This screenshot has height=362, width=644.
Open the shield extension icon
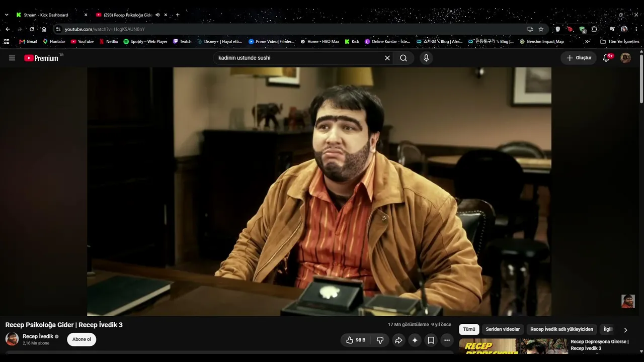[557, 29]
